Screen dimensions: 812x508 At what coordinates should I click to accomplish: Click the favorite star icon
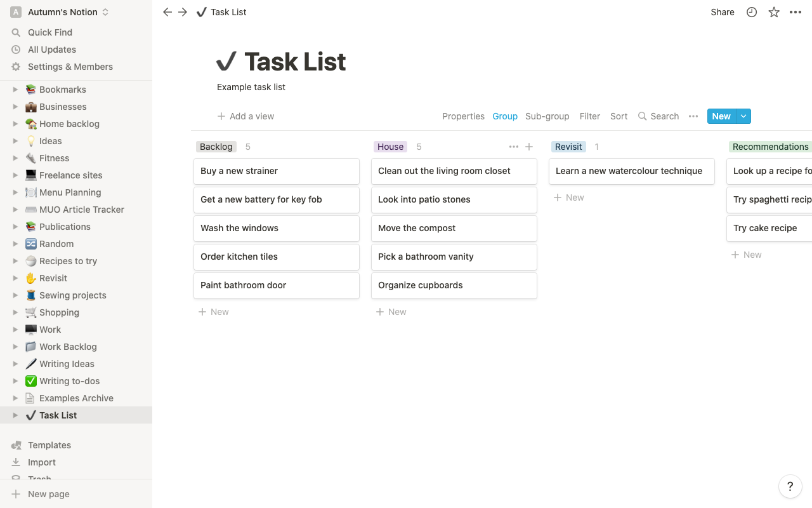coord(774,12)
